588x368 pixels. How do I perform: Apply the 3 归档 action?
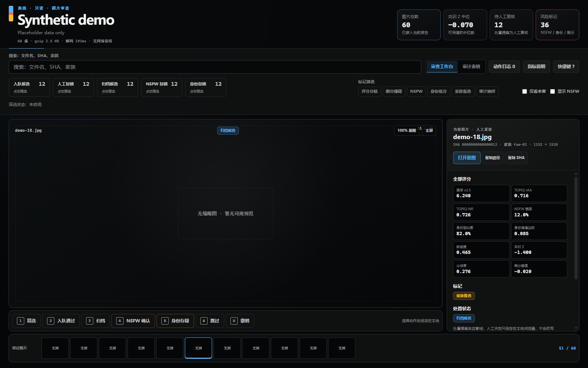click(x=96, y=321)
